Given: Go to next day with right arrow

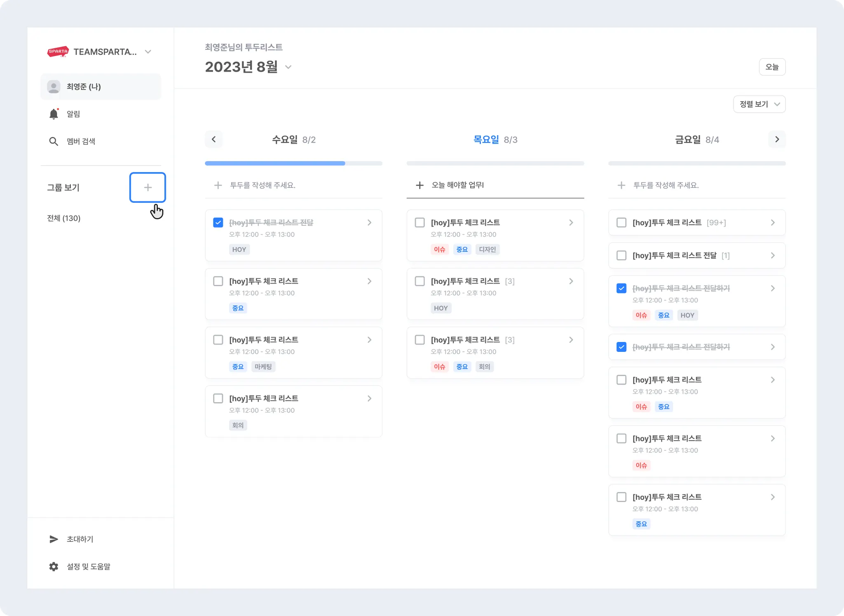Looking at the screenshot, I should 777,139.
